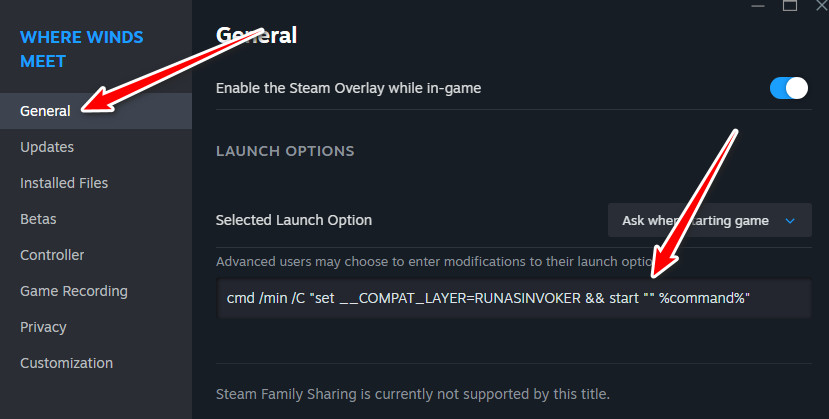Expand the Selected Launch Option dropdown
This screenshot has height=419, width=829.
(708, 220)
